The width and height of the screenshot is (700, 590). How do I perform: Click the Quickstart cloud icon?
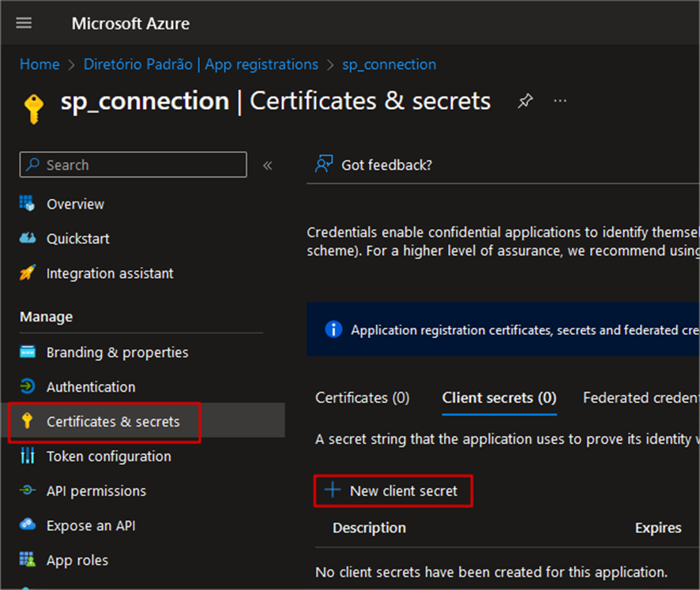27,238
